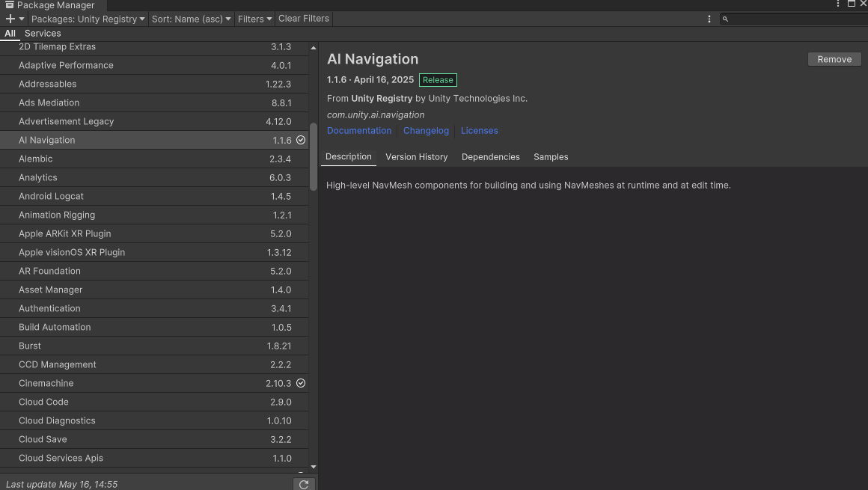Refresh the package list
The height and width of the screenshot is (490, 868).
pyautogui.click(x=304, y=485)
